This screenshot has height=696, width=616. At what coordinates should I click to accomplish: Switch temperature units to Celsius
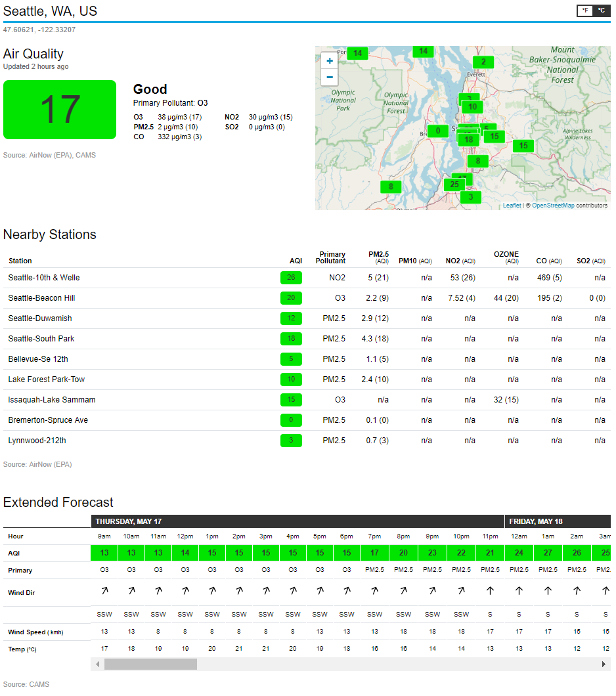point(603,11)
